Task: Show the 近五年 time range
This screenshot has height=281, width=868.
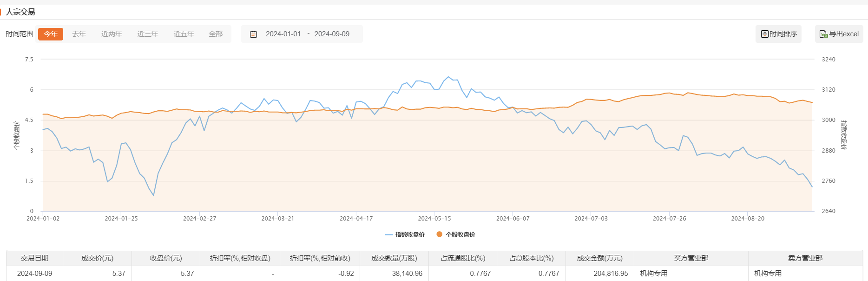Action: (184, 34)
